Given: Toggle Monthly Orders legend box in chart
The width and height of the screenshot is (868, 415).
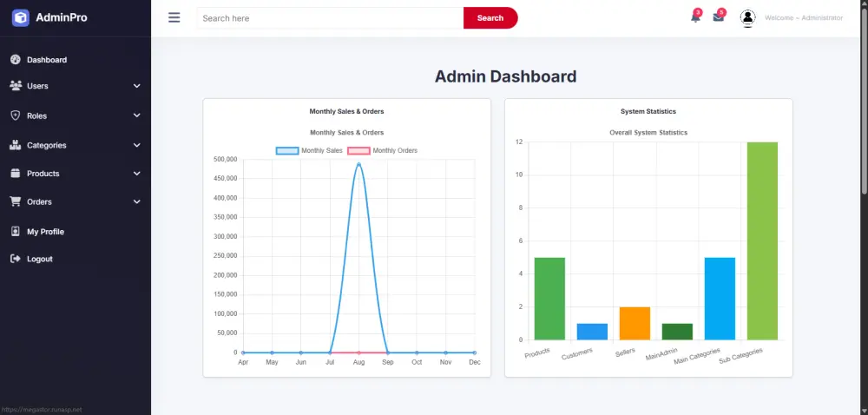Looking at the screenshot, I should point(358,150).
